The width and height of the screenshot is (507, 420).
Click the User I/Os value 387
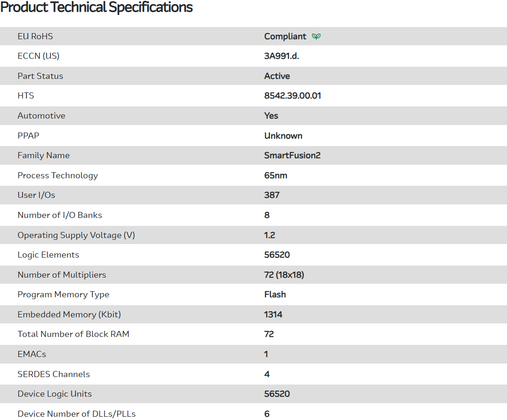pyautogui.click(x=272, y=195)
